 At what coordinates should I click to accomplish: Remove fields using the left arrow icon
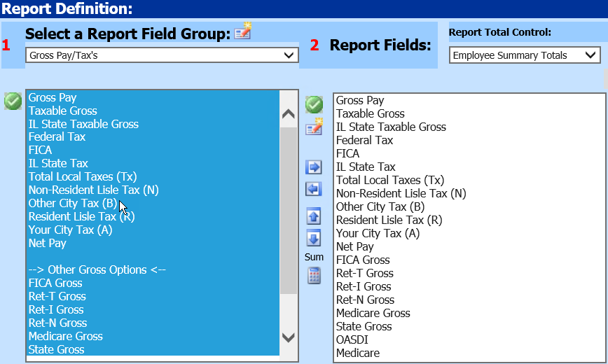pyautogui.click(x=314, y=189)
